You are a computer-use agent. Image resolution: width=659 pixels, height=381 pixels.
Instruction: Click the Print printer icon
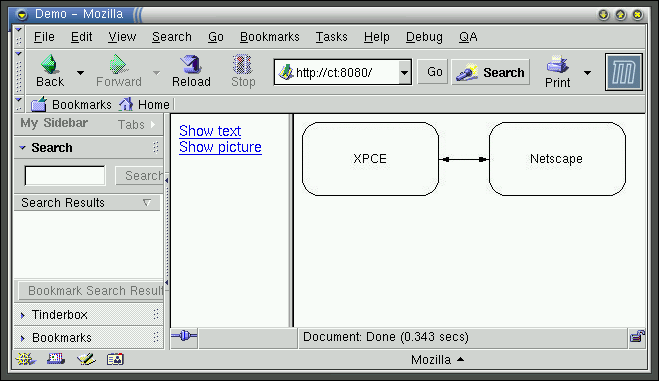click(x=557, y=64)
